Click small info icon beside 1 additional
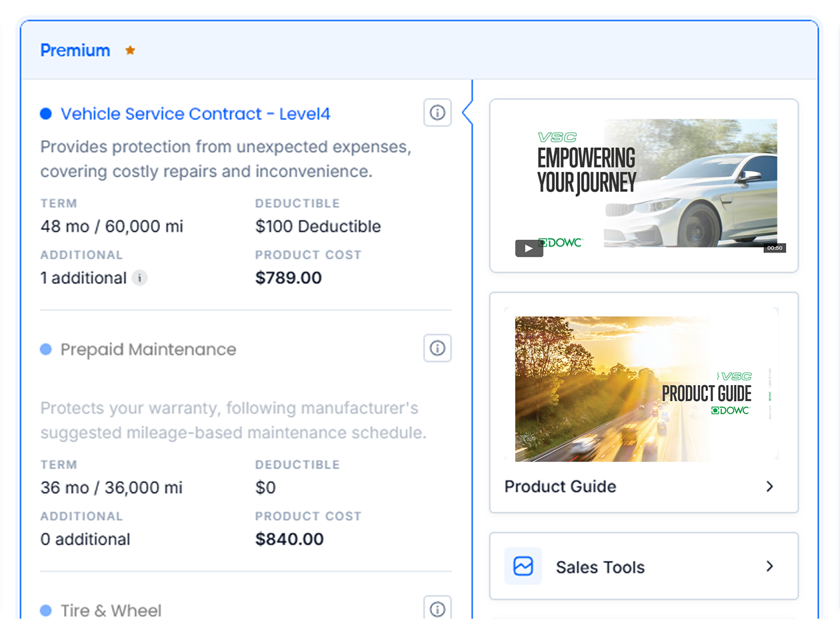 139,278
